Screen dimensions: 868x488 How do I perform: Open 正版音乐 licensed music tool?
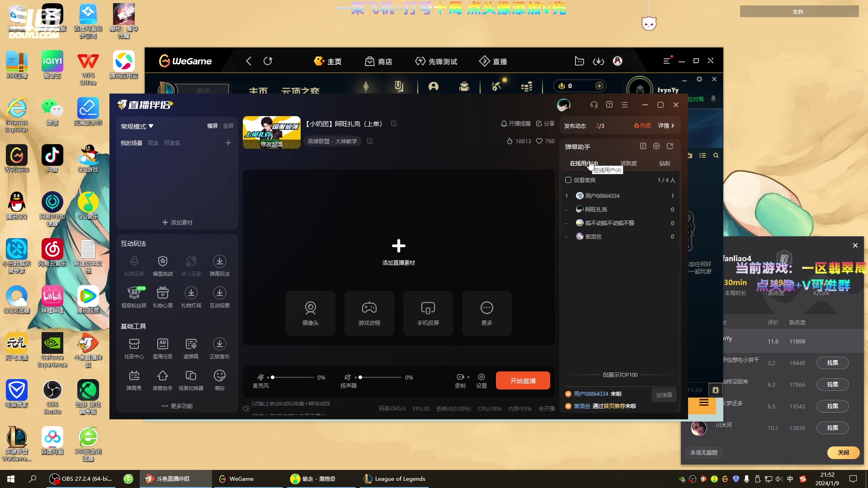pyautogui.click(x=220, y=348)
